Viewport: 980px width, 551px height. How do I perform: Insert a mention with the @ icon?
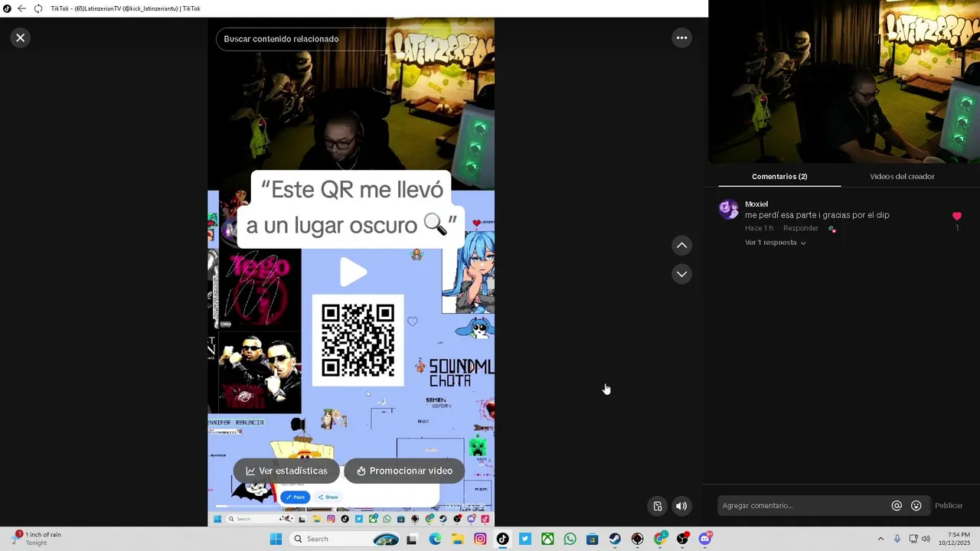click(897, 506)
